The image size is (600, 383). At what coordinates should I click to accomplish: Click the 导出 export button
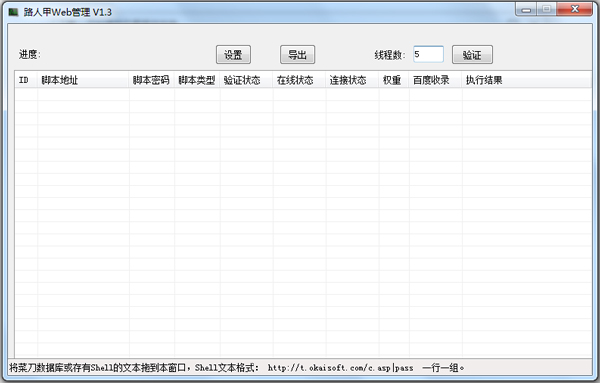[297, 55]
